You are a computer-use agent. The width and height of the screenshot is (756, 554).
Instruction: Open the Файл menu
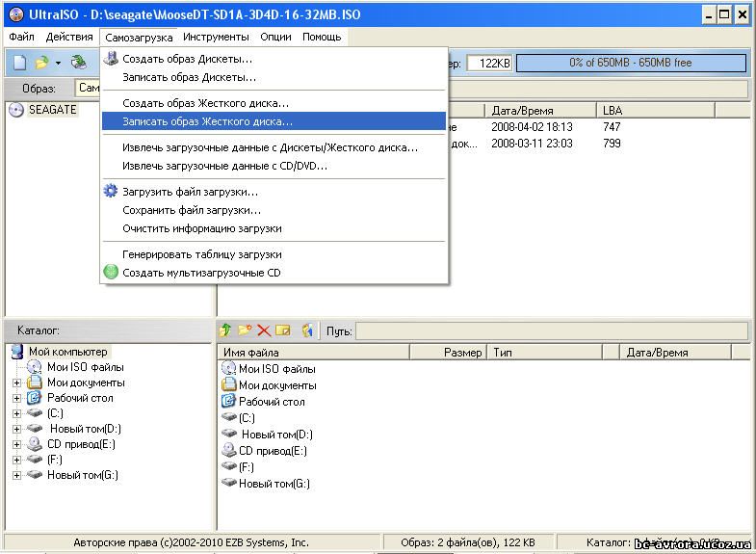[22, 37]
